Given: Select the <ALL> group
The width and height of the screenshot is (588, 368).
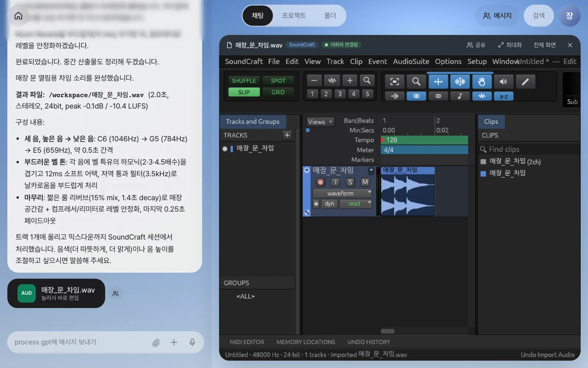Looking at the screenshot, I should [x=245, y=296].
